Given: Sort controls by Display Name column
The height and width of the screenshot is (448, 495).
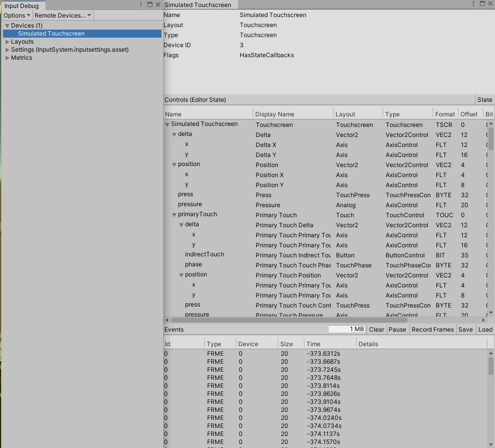Looking at the screenshot, I should click(x=293, y=114).
